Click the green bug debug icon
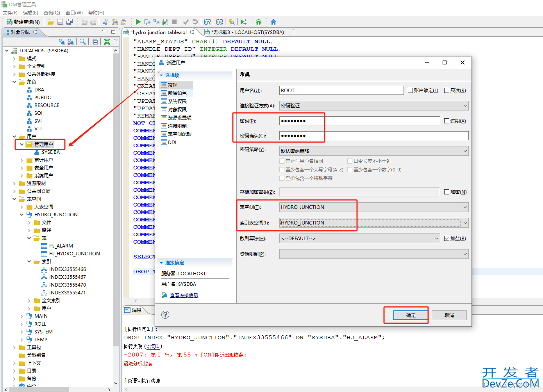Image resolution: width=543 pixels, height=392 pixels. (x=259, y=22)
